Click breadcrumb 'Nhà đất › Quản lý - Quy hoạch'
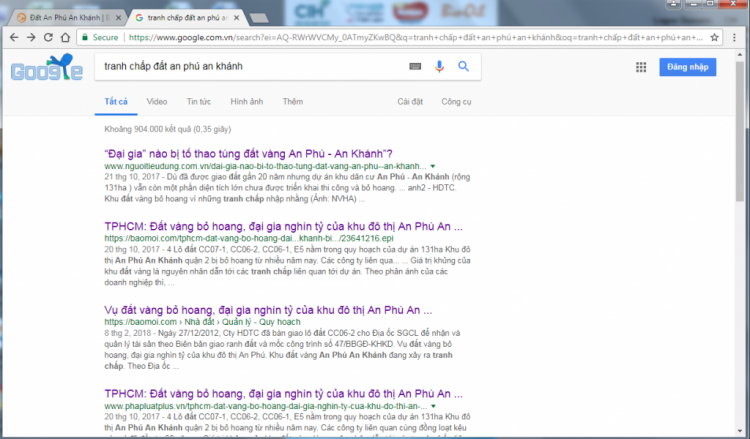This screenshot has height=439, width=750. (243, 322)
